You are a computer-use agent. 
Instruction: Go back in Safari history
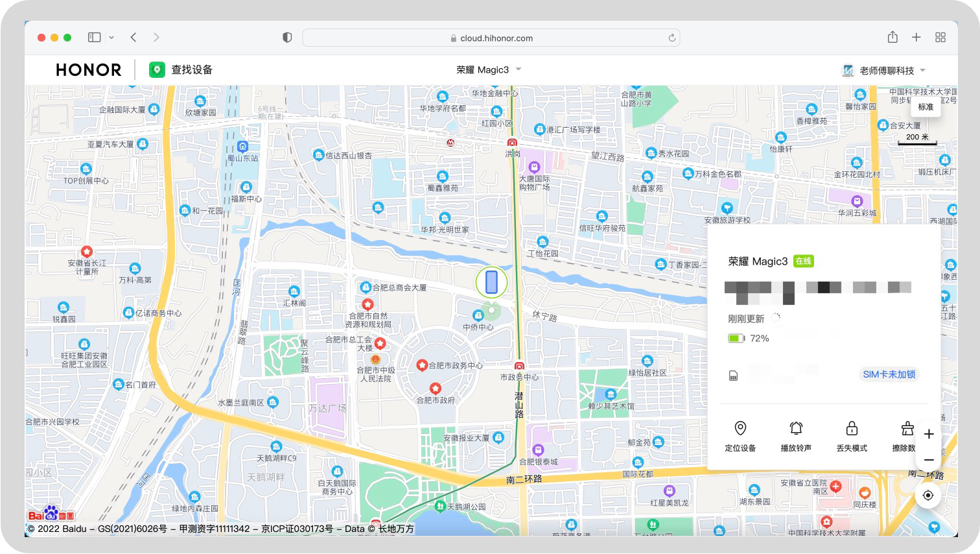(x=134, y=38)
